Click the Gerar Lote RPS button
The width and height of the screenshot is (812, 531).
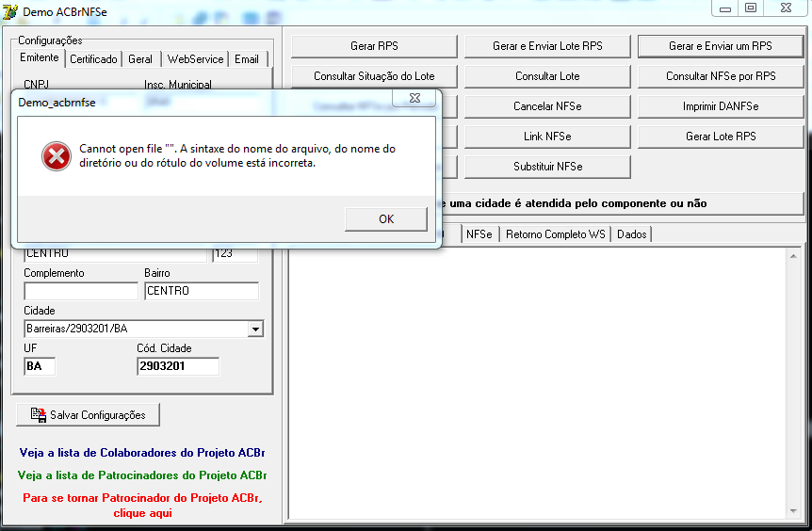point(721,137)
